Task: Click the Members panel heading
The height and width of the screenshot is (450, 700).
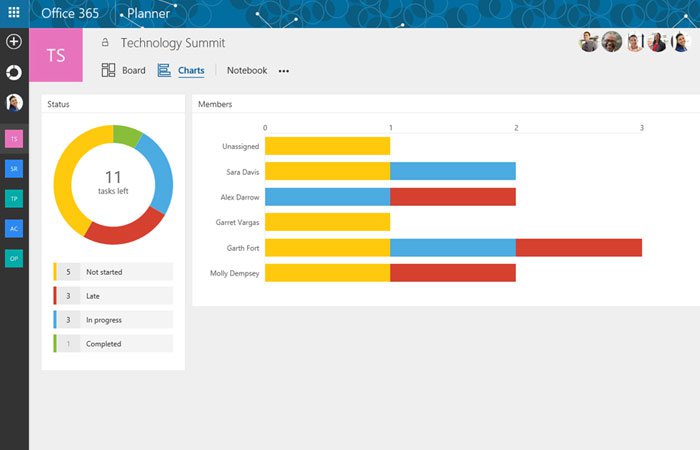Action: [x=215, y=104]
